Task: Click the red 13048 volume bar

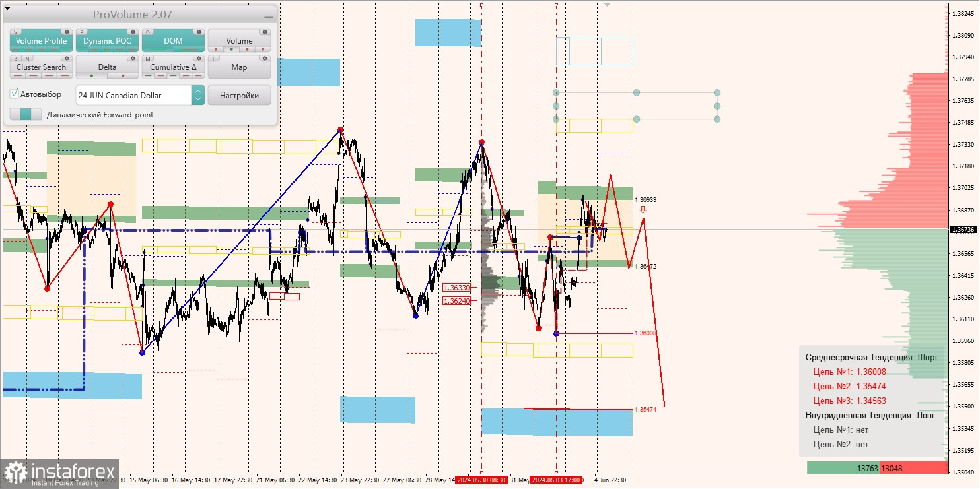Action: [x=913, y=468]
